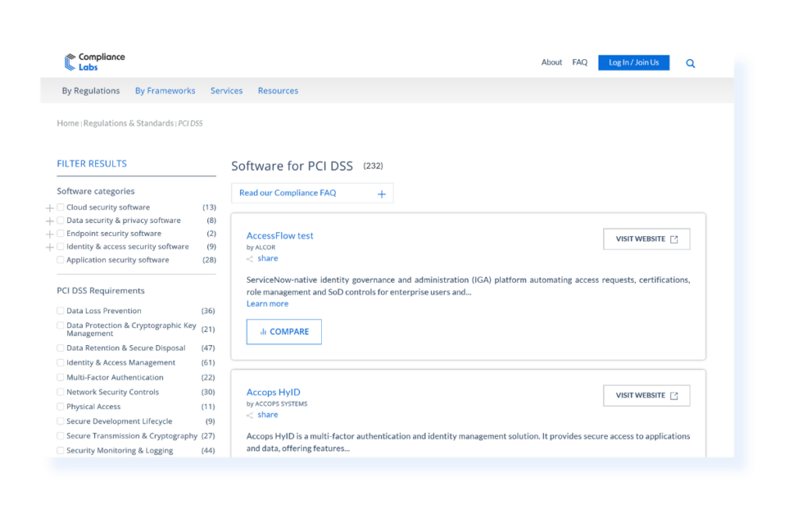Image resolution: width=798 pixels, height=532 pixels.
Task: Check the Network Security Controls filter
Action: [x=61, y=392]
